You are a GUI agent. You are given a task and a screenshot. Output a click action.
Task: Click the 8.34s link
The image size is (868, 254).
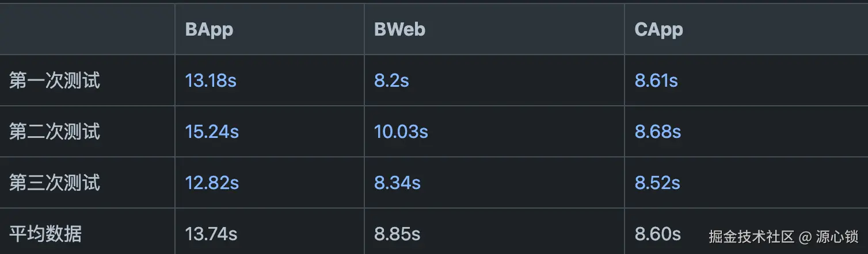[397, 183]
